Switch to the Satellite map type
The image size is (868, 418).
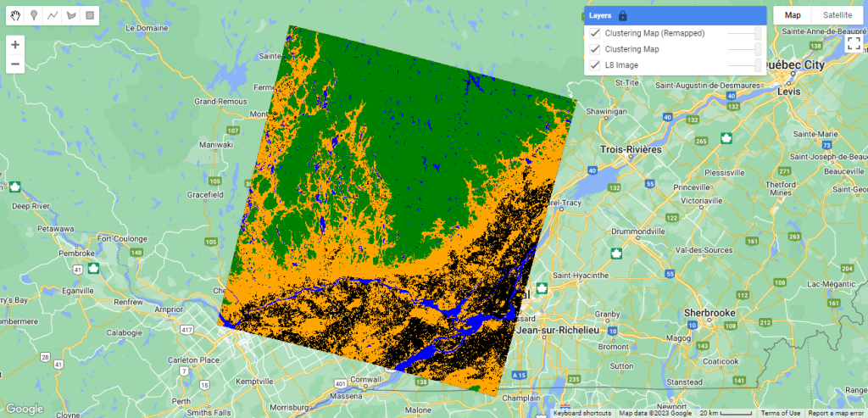[x=836, y=15]
